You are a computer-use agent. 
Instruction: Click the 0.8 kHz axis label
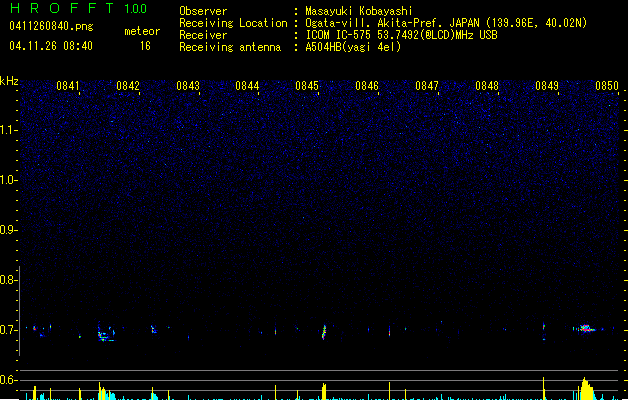coord(8,280)
